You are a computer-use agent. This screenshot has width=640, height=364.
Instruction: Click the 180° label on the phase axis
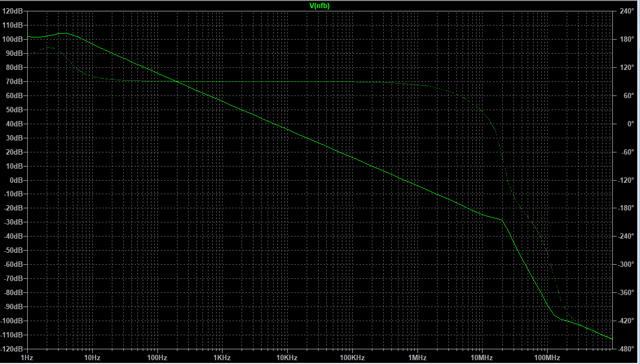click(x=627, y=39)
